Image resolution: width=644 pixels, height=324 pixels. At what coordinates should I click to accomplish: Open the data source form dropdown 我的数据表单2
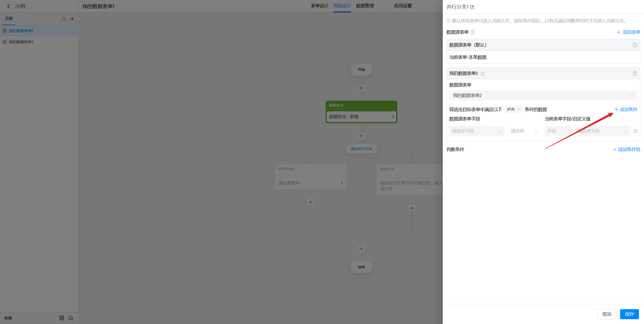pos(543,96)
